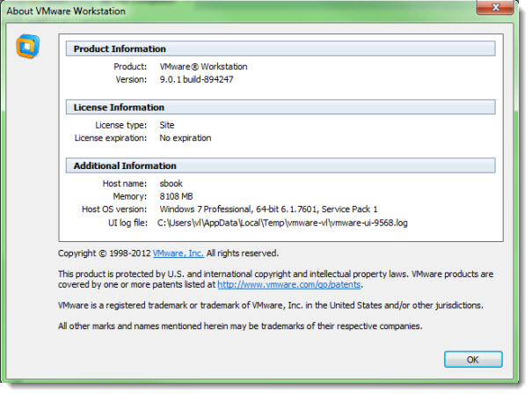Image resolution: width=532 pixels, height=396 pixels.
Task: Click the Host OS version label
Action: click(114, 209)
